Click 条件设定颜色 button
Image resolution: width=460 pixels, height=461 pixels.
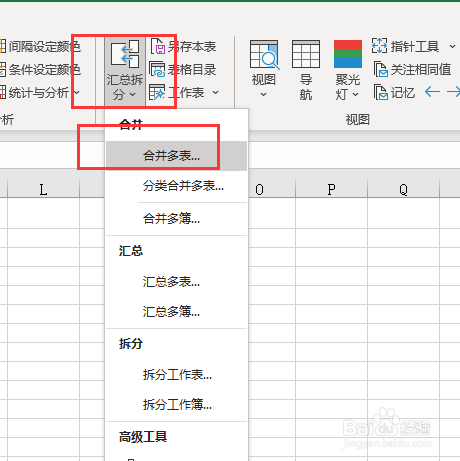(40, 69)
